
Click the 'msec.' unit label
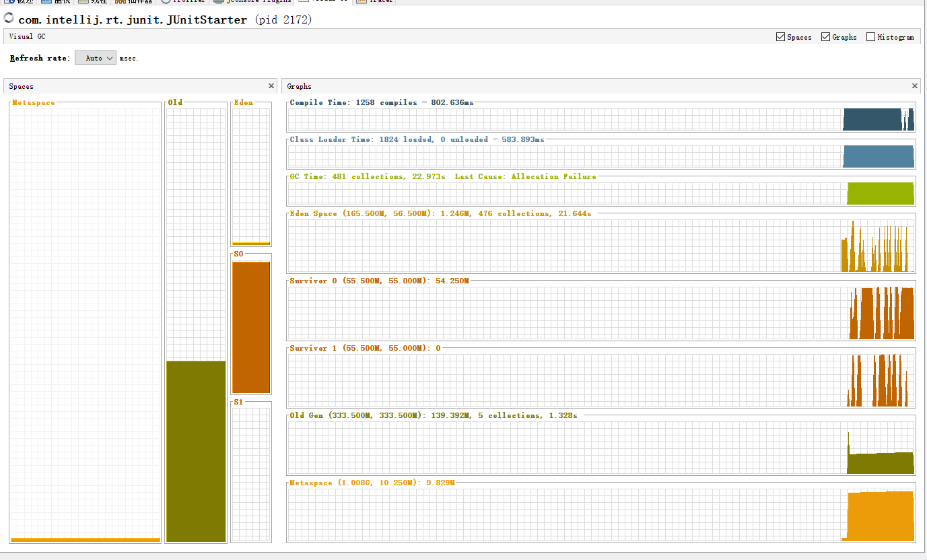click(129, 59)
